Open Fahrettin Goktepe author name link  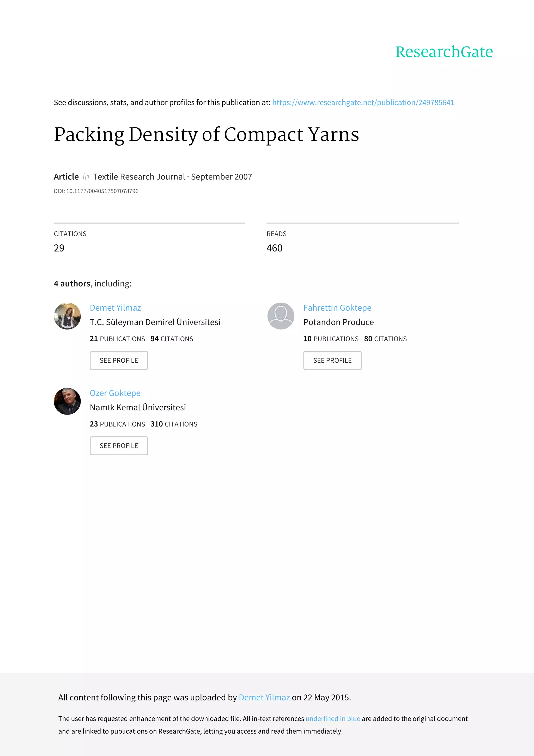[337, 308]
